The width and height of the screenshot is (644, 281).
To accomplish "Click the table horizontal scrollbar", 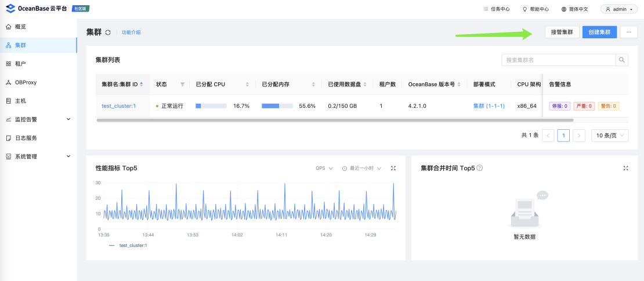I will [335, 120].
